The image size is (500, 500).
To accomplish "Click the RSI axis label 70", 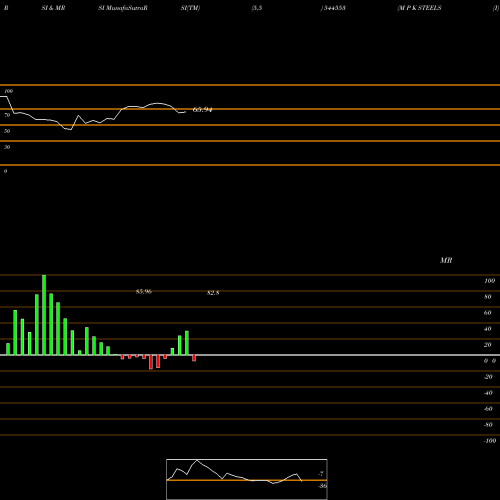I will pos(7,115).
